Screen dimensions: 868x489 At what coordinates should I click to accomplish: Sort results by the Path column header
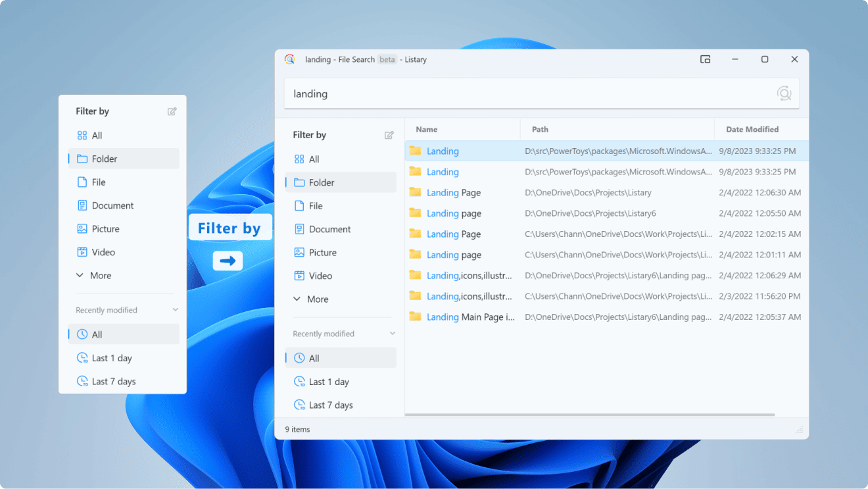pos(617,130)
